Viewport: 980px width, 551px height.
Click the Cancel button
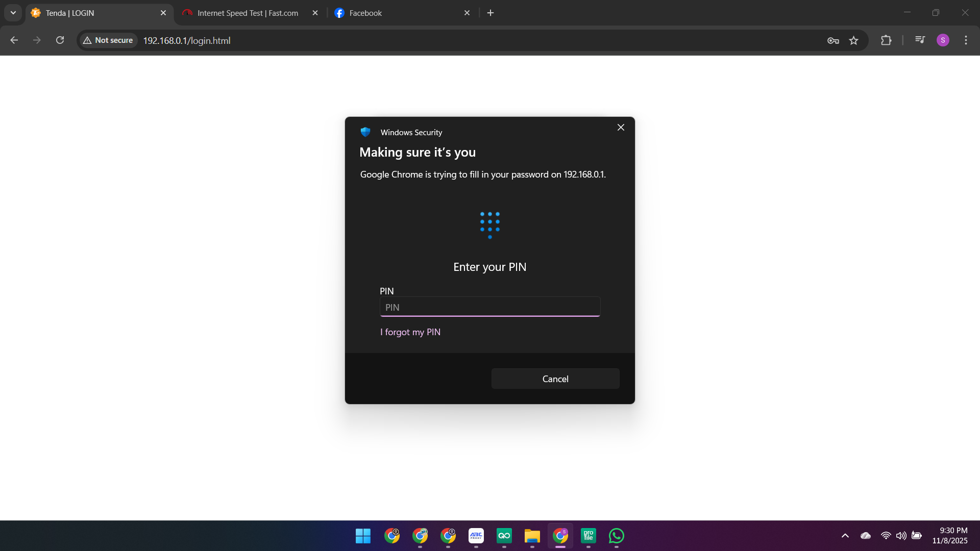click(555, 379)
